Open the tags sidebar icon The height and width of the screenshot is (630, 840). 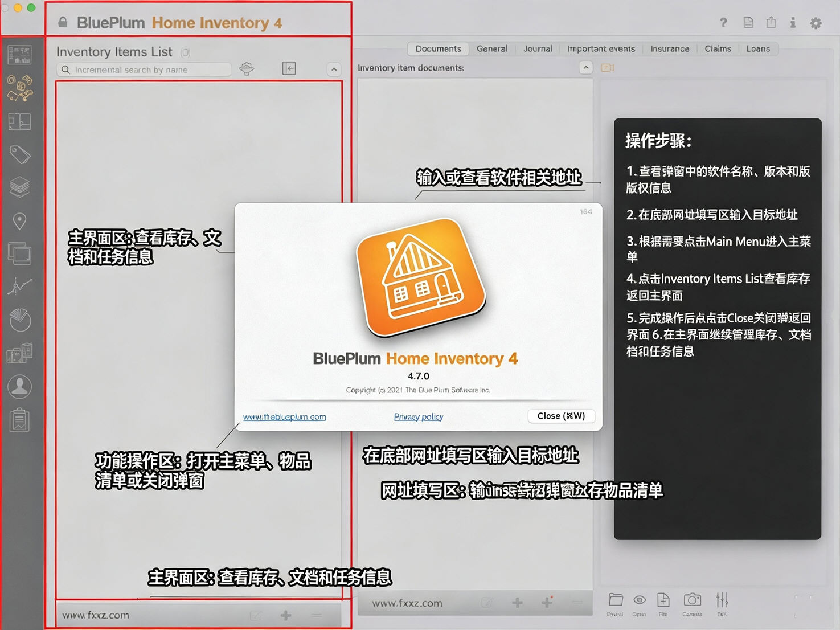[19, 154]
